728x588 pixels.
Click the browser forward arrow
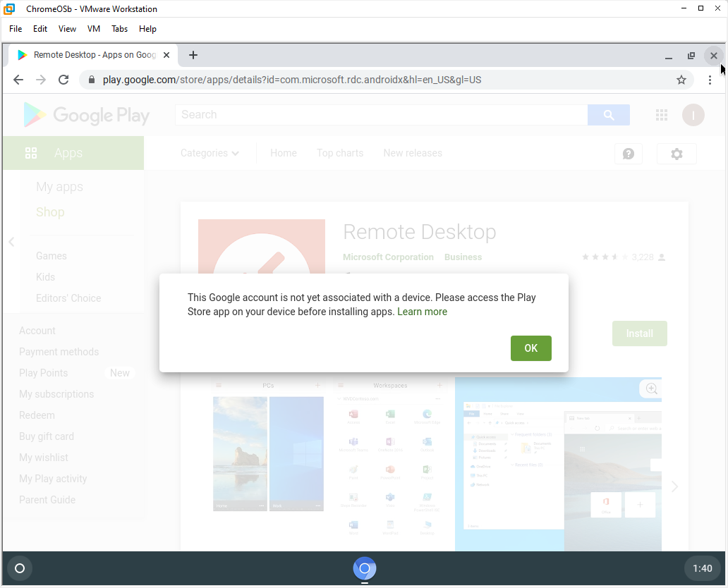[41, 80]
